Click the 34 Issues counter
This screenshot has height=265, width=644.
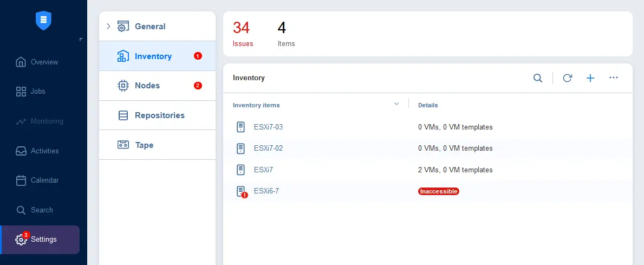(x=243, y=34)
